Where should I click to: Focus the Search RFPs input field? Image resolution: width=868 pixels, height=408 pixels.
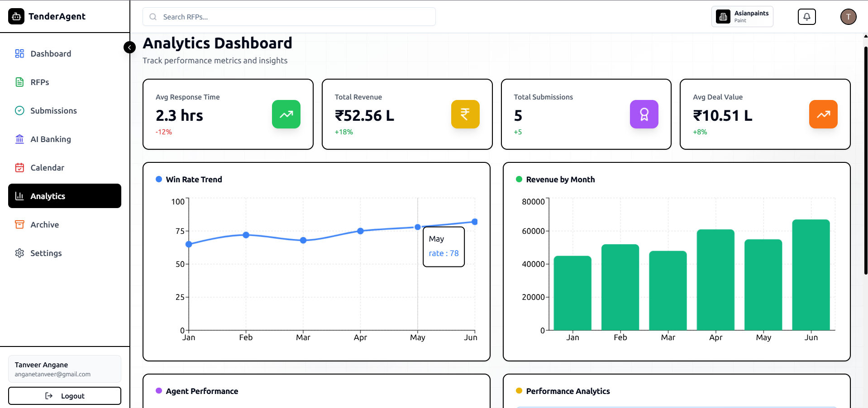point(289,17)
